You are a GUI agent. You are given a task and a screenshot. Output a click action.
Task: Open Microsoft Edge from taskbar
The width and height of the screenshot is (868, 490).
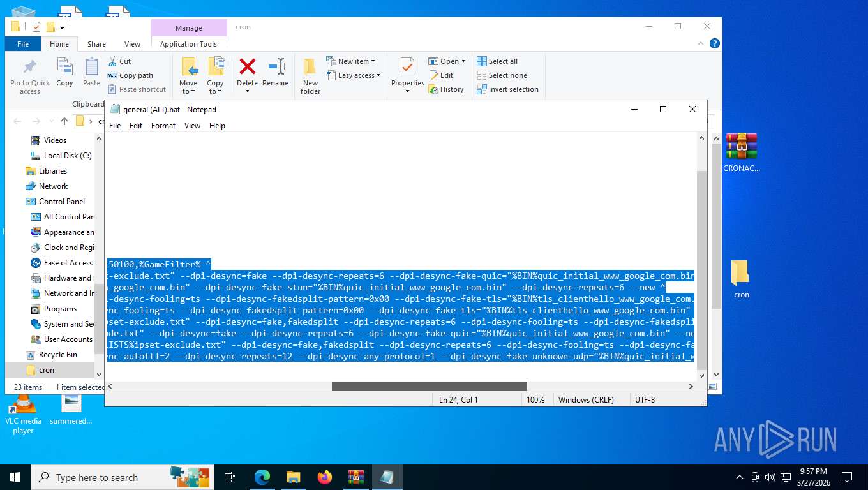pyautogui.click(x=262, y=477)
